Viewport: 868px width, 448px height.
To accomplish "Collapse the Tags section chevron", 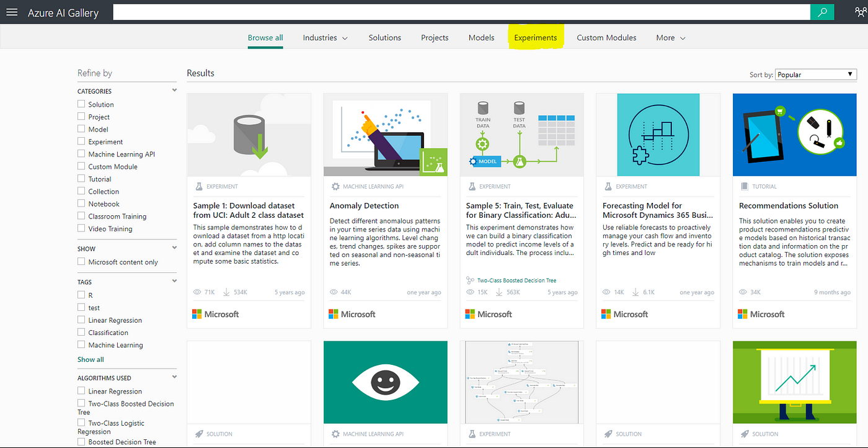I will click(x=174, y=282).
